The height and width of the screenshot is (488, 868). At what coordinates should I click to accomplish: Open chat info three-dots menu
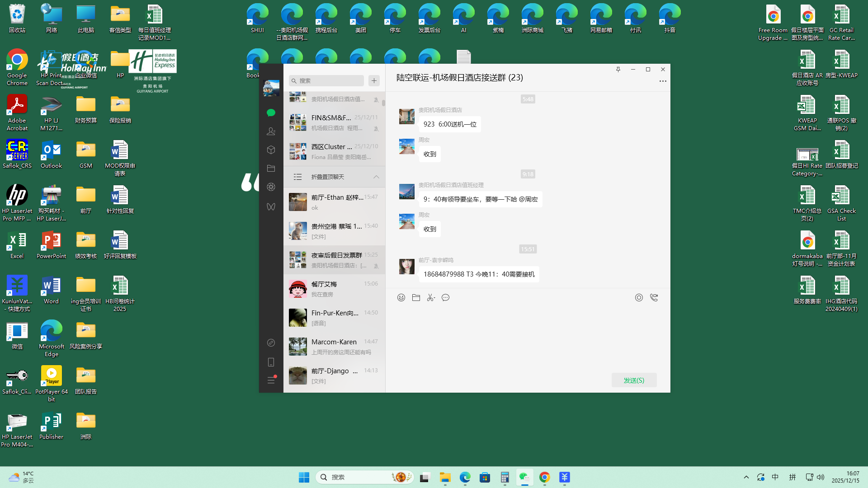click(x=662, y=81)
